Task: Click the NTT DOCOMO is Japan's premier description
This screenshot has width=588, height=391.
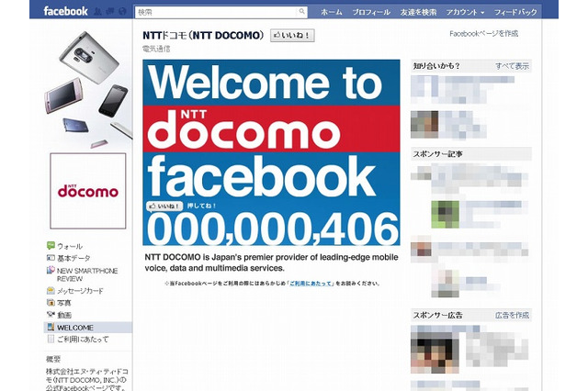Action: click(x=272, y=263)
